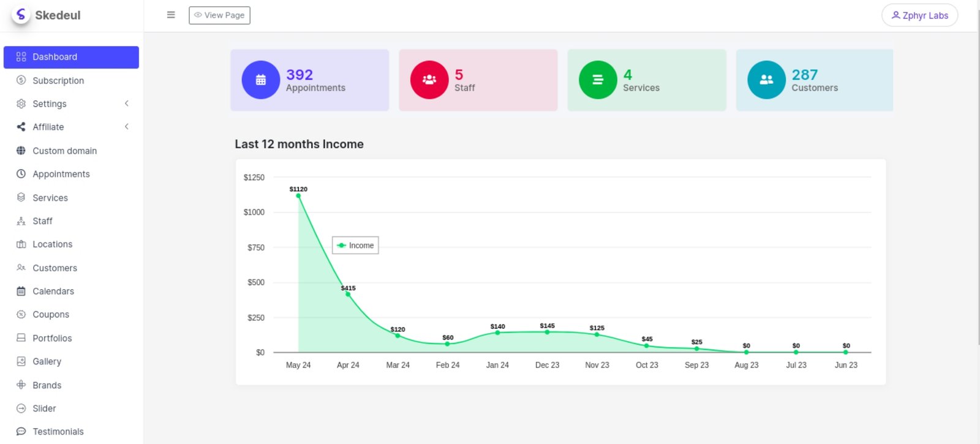Click the 287 Customers count
Image resolution: width=980 pixels, height=444 pixels.
[805, 75]
